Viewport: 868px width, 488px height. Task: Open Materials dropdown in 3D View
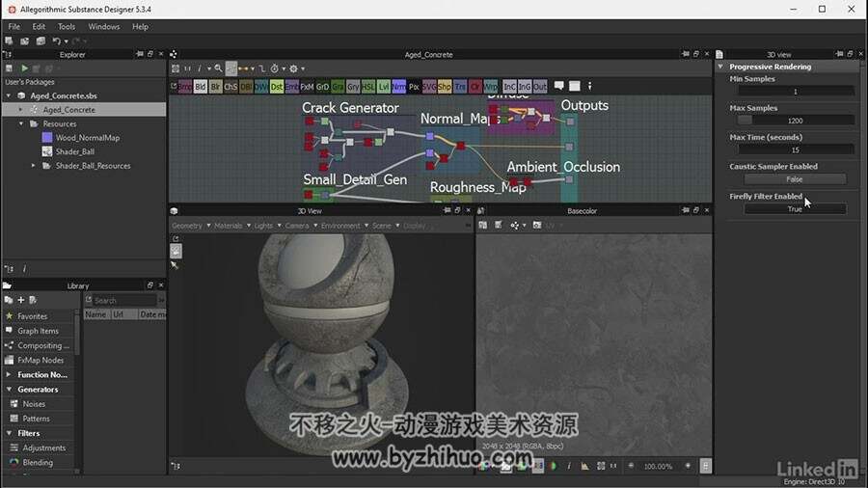click(232, 226)
